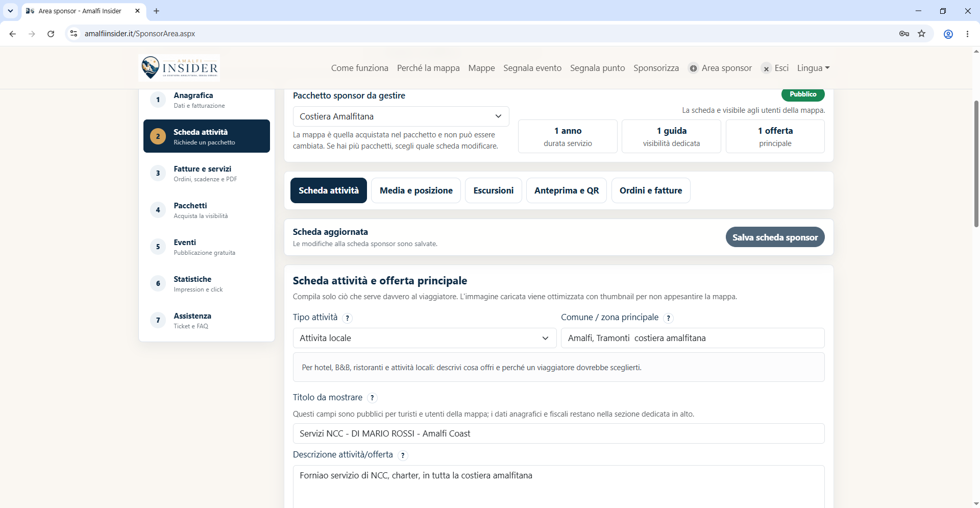Bookmark this page with star icon
This screenshot has width=980, height=508.
(922, 34)
